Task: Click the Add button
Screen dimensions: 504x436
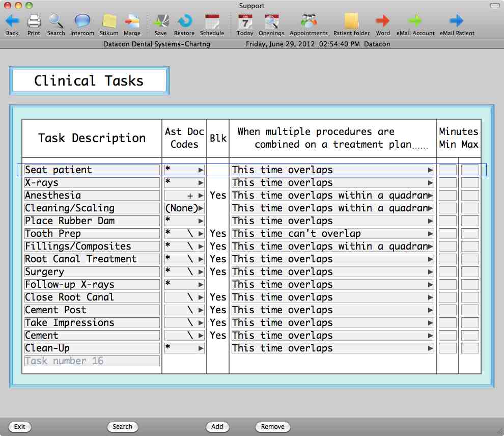Action: 217,427
